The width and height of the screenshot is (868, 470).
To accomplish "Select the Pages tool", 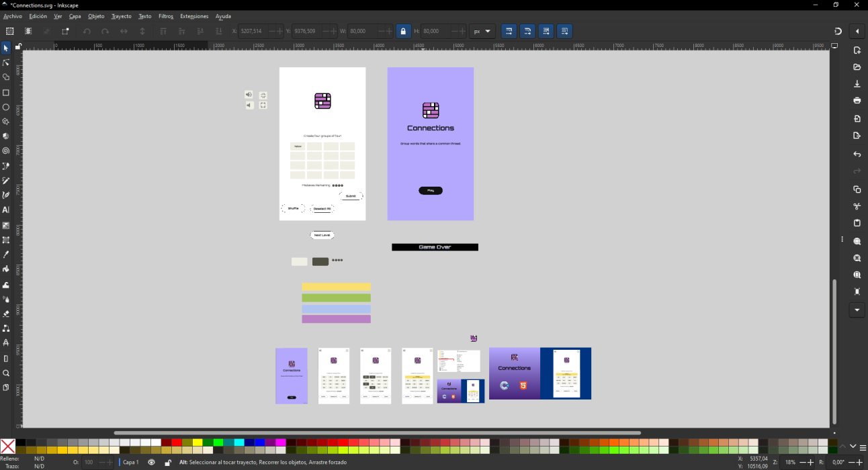I will (6, 387).
